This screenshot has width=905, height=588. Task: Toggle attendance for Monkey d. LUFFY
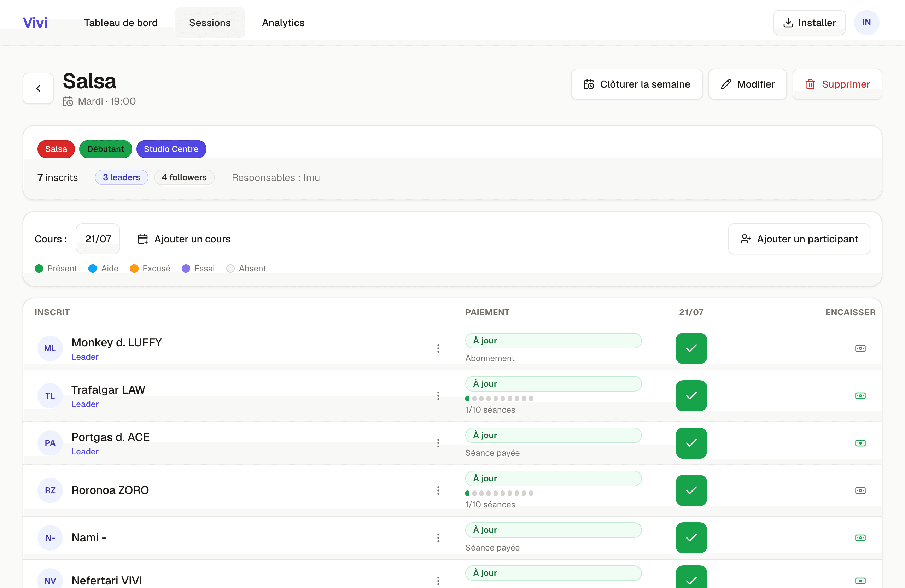click(x=691, y=348)
